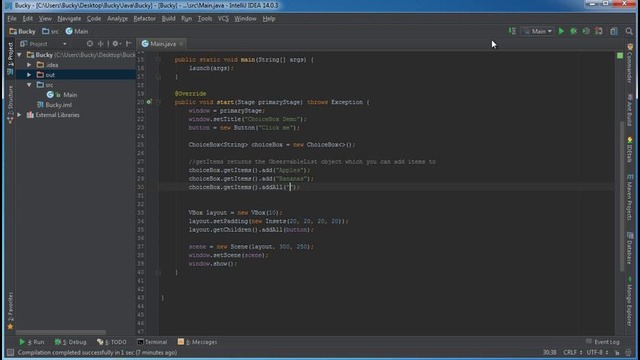Open the Mongo Explorer side panel
640x360 pixels.
630,301
